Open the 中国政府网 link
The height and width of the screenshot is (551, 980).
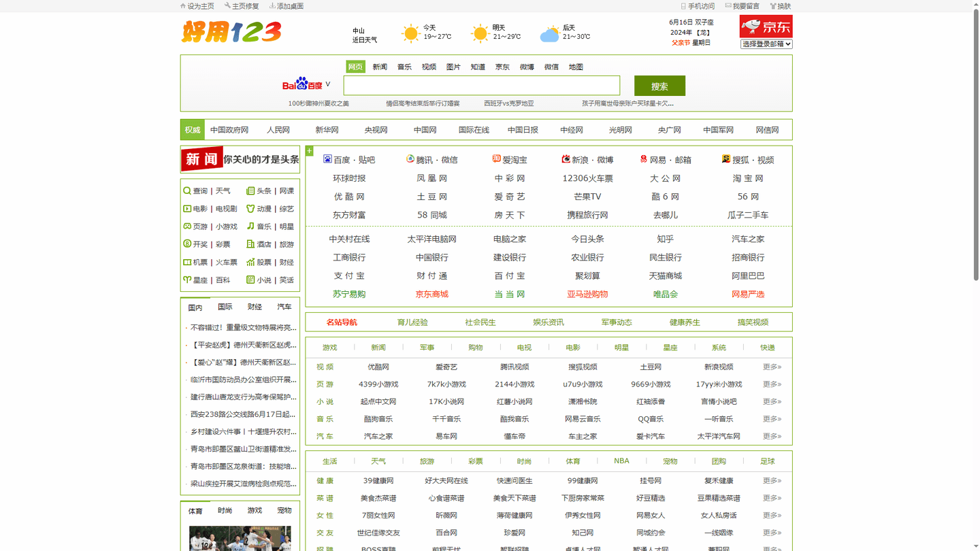click(x=229, y=130)
